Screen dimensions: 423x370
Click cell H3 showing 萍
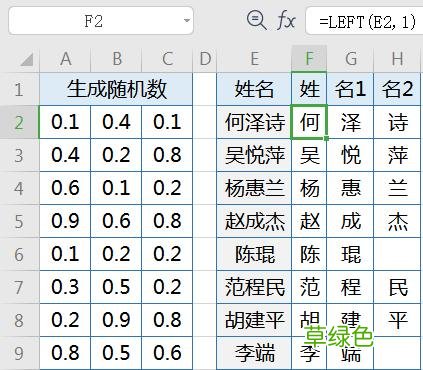pyautogui.click(x=397, y=155)
